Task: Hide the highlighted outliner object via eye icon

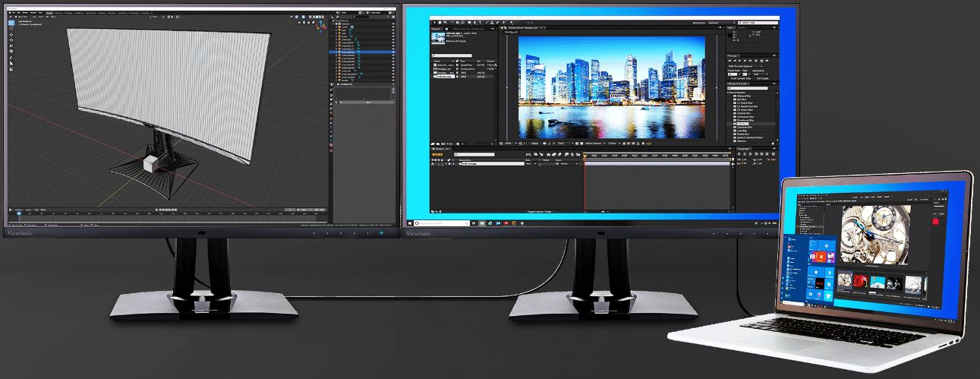Action: click(393, 52)
